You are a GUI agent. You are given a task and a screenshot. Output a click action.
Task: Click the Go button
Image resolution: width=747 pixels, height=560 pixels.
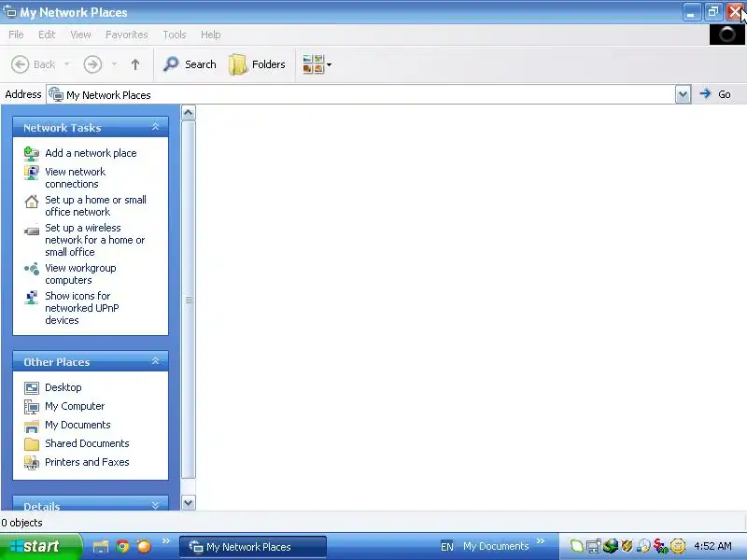click(715, 94)
